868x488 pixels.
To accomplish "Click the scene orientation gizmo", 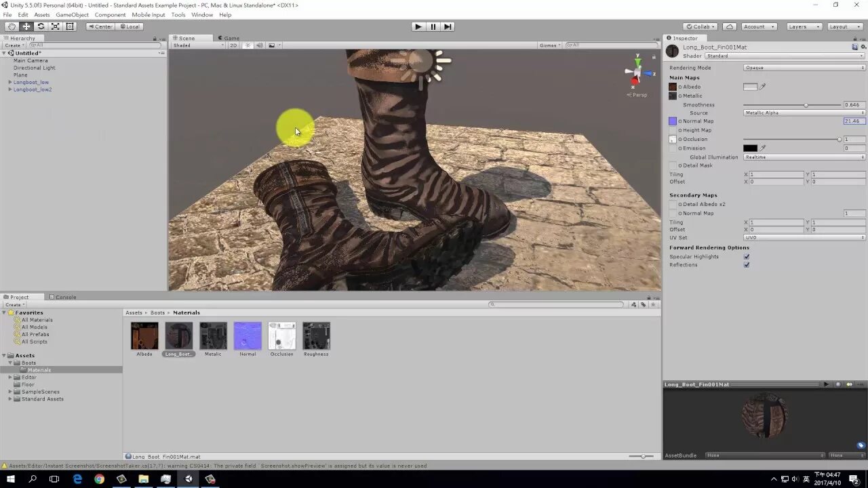I will [x=637, y=72].
